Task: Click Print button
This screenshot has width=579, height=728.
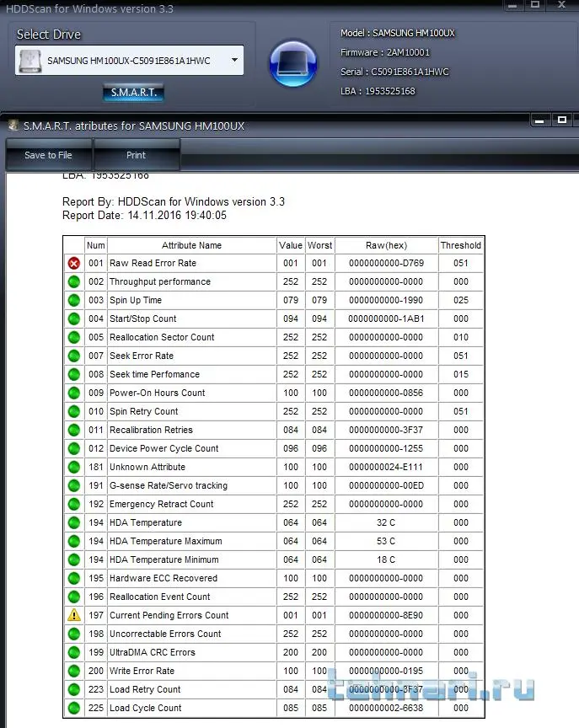Action: pyautogui.click(x=136, y=155)
